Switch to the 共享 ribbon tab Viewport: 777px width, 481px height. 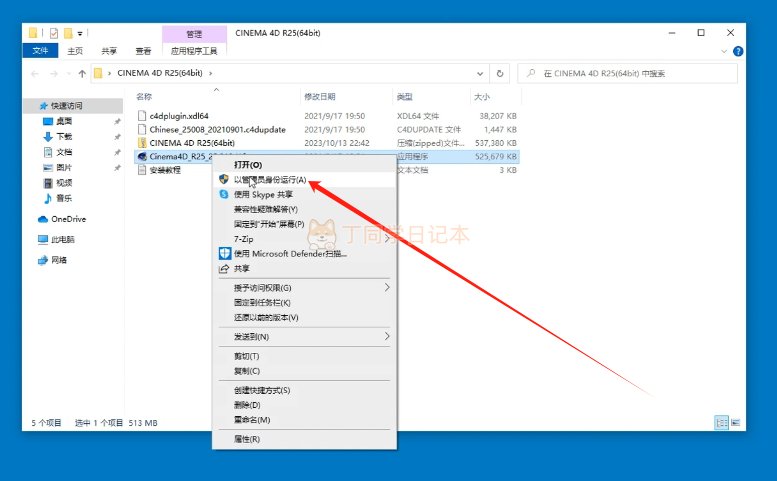coord(109,51)
